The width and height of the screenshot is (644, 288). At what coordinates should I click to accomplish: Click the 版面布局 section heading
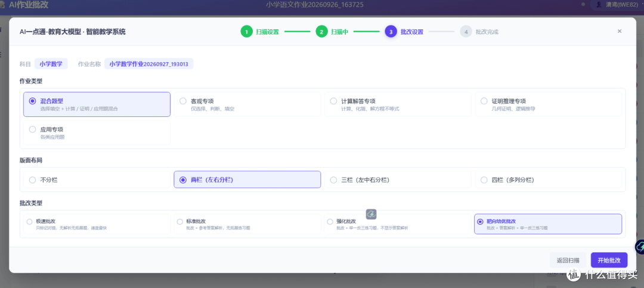(31, 160)
